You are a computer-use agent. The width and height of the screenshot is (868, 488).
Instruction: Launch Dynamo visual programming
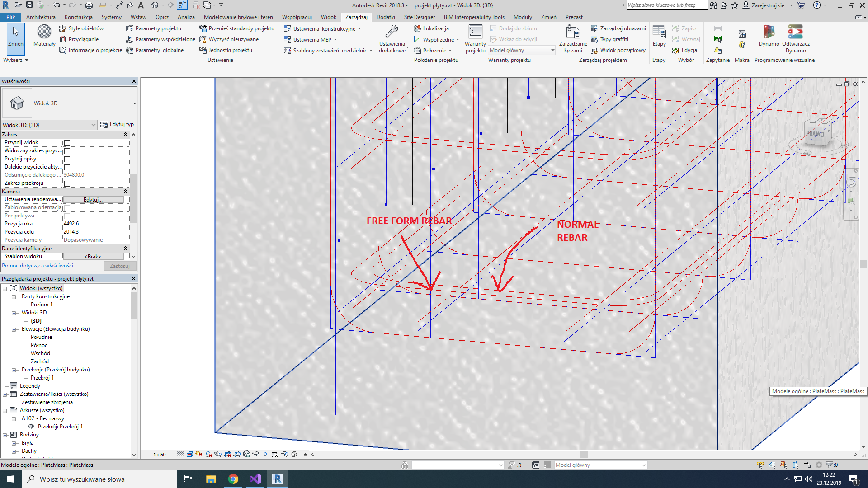pos(769,36)
